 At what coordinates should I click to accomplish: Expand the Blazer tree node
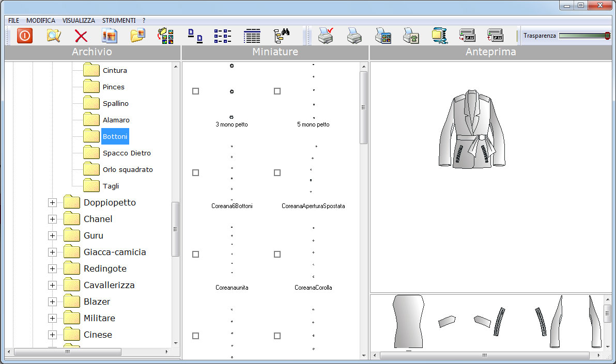point(52,302)
